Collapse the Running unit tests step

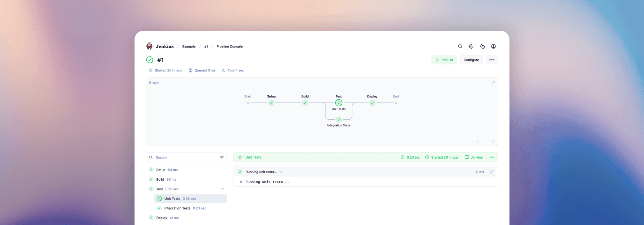click(x=280, y=172)
